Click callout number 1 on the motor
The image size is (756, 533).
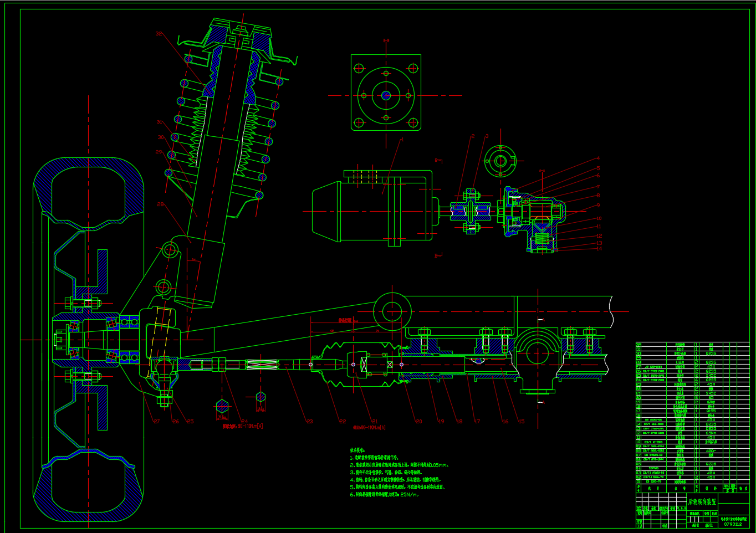click(x=402, y=140)
